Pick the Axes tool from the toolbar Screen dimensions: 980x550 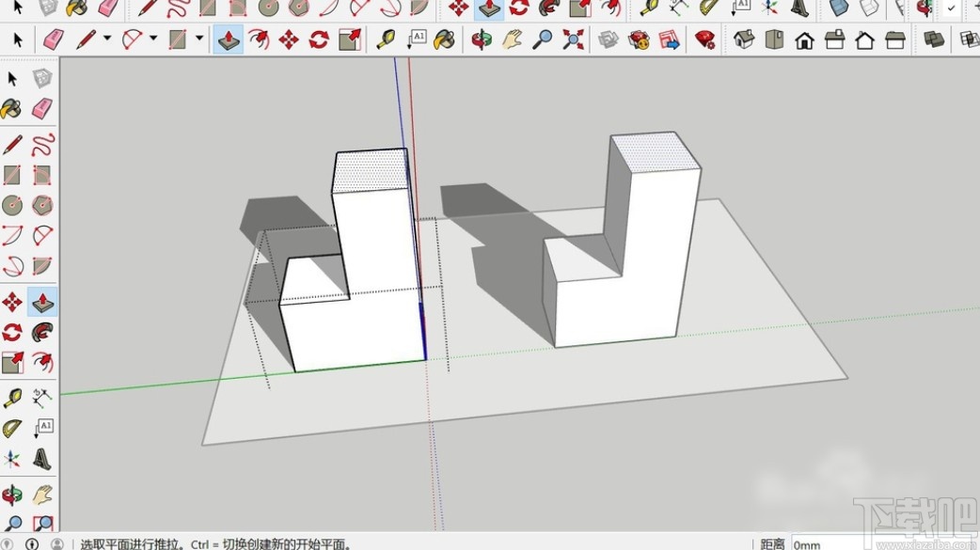pos(12,458)
